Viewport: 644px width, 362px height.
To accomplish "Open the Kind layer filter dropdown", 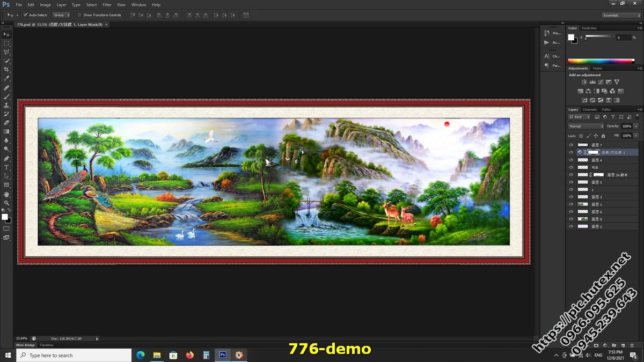I will [x=579, y=116].
